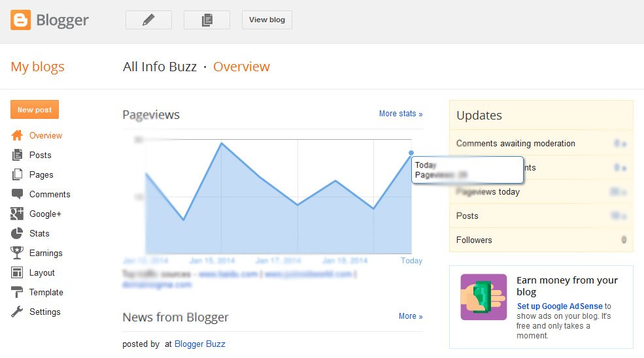Click the Today data point on chart
Image resolution: width=644 pixels, height=358 pixels.
(x=411, y=153)
